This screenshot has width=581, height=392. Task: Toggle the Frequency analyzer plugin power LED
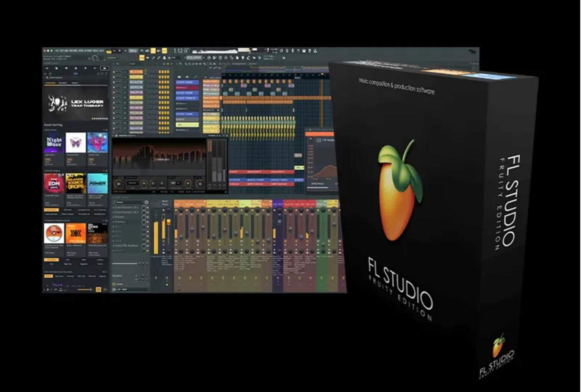click(310, 139)
